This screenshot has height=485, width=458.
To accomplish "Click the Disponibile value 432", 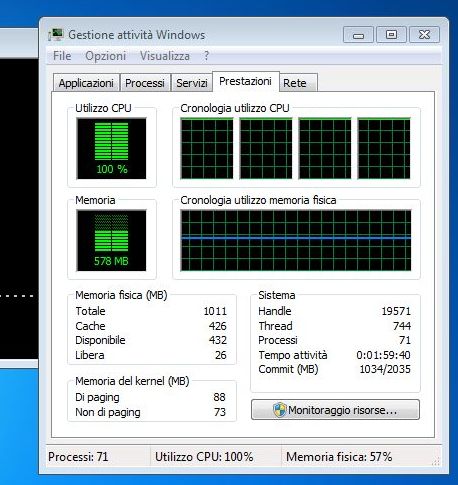I will pos(218,340).
